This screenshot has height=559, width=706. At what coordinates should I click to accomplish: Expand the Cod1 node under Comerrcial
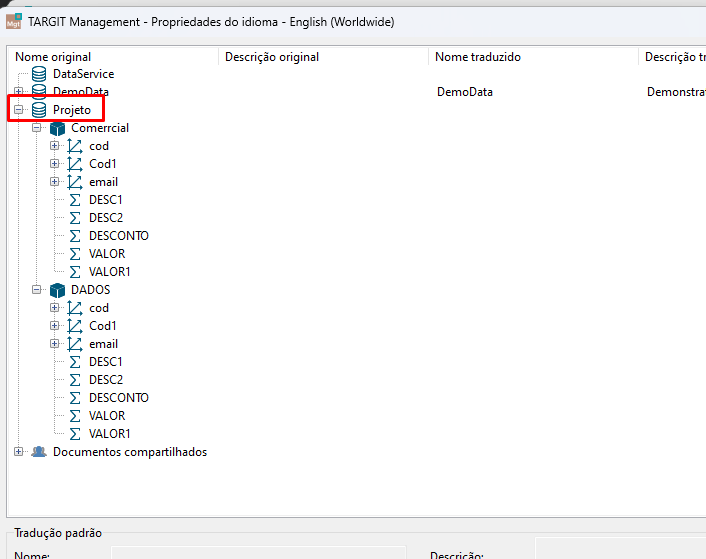(x=54, y=163)
